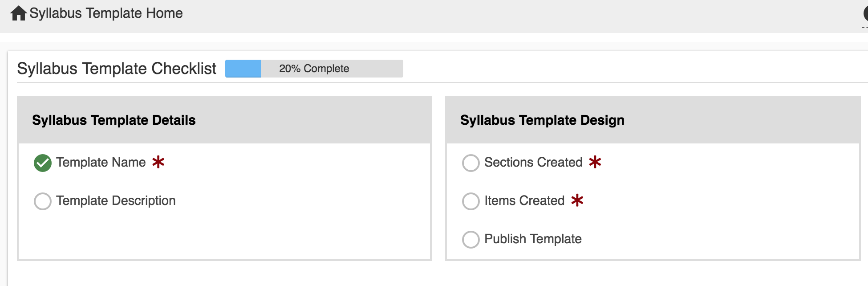This screenshot has width=868, height=286.
Task: Select the Sections Created status circle
Action: 471,163
